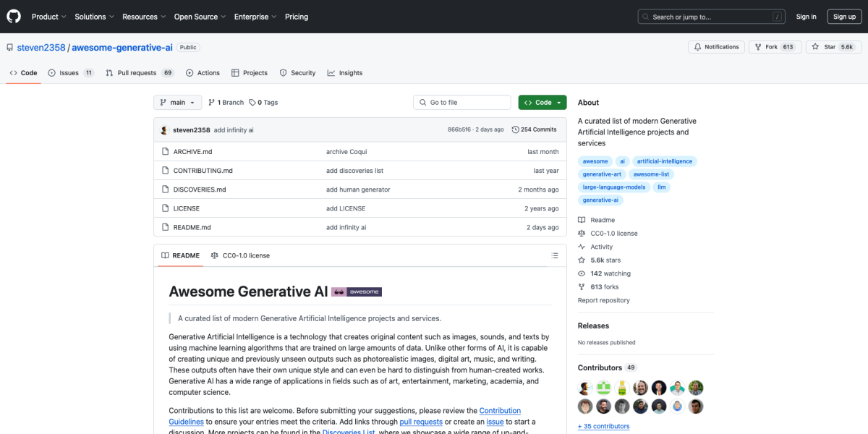Image resolution: width=868 pixels, height=434 pixels.
Task: Click the 'awesome' topic tag
Action: click(x=595, y=161)
